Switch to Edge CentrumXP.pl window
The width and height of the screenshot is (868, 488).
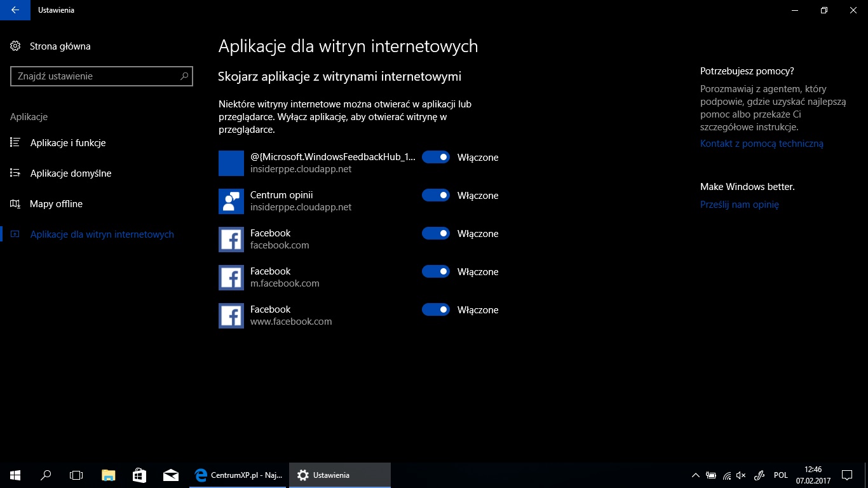[x=239, y=475]
